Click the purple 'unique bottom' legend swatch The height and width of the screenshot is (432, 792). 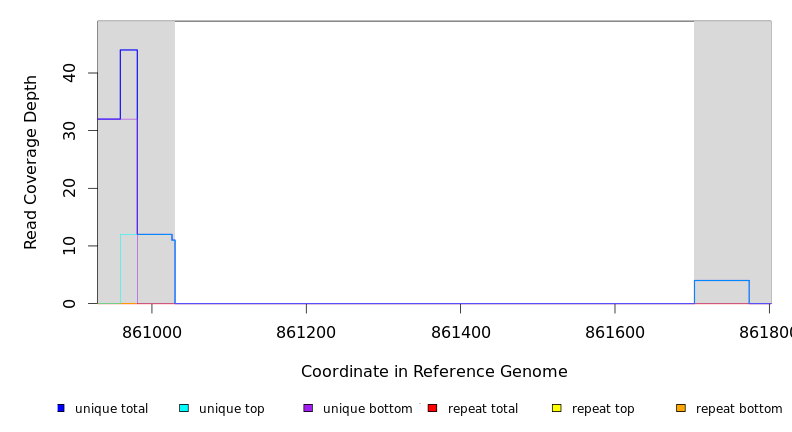pos(308,408)
